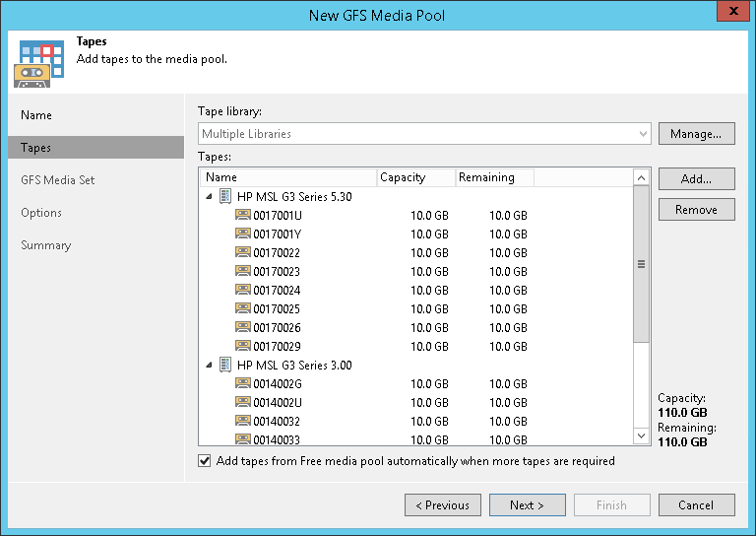Viewport: 756px width, 536px height.
Task: Collapse HP MSL G3 Series 3.00 node
Action: click(x=209, y=366)
